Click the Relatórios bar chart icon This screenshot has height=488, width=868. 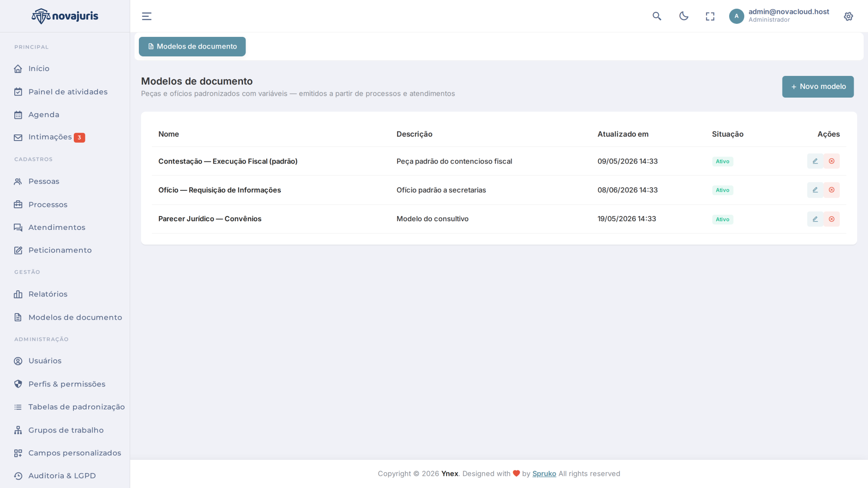coord(18,294)
